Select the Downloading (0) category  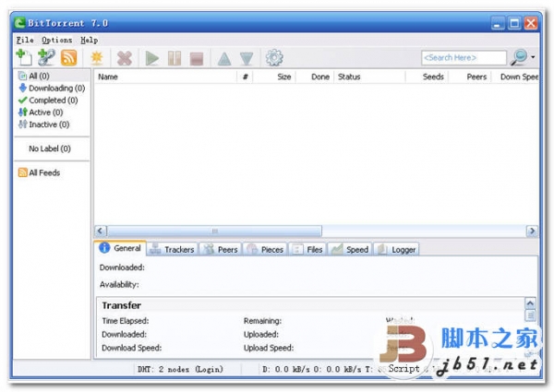53,88
